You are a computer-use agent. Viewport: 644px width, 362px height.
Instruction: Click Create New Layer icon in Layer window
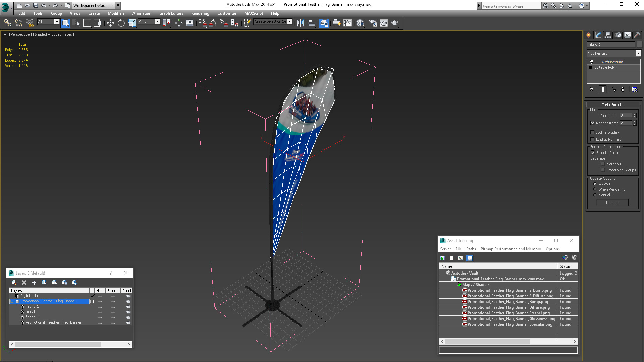14,283
